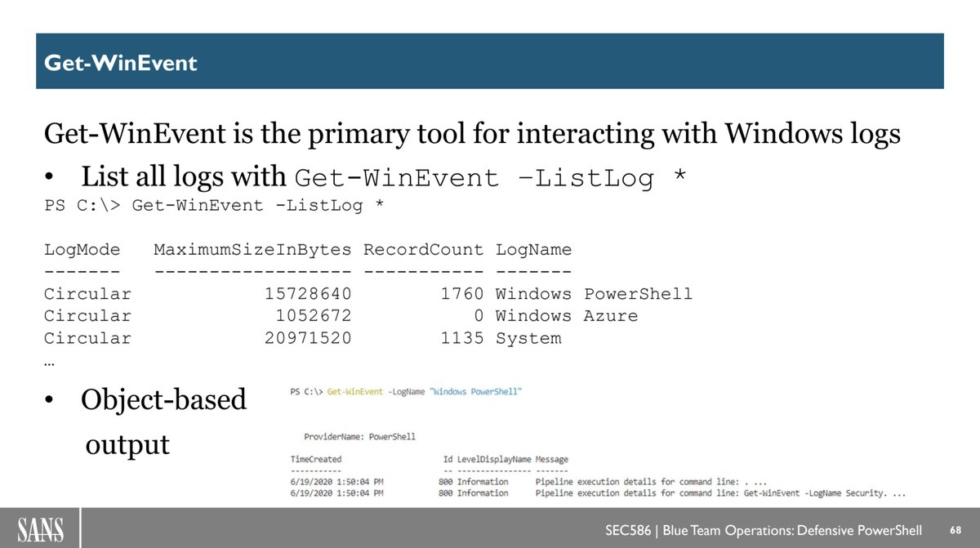Screen dimensions: 980x548
Task: Click the log name System
Action: tap(528, 338)
